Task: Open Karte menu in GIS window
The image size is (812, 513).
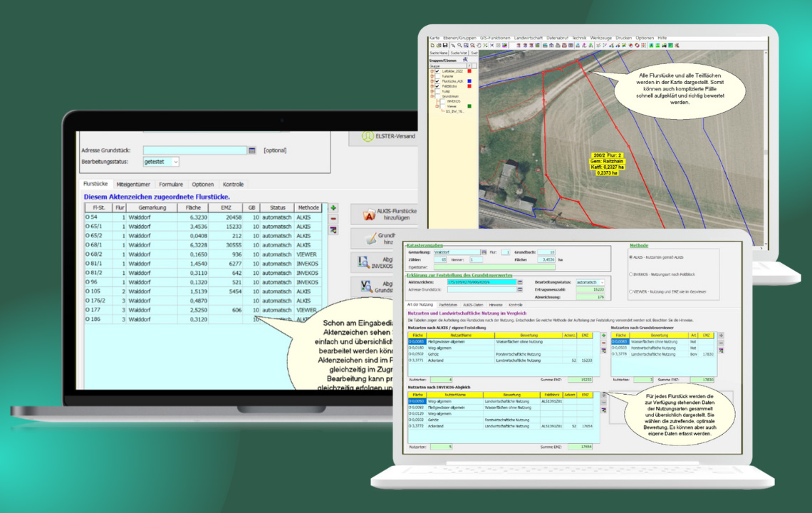Action: [x=434, y=38]
